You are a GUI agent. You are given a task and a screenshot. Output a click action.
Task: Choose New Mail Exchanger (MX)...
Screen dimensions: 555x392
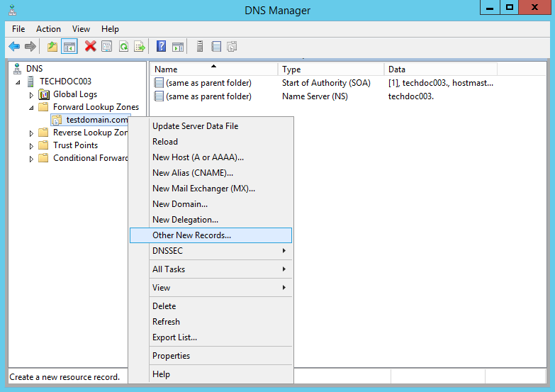[x=211, y=189]
